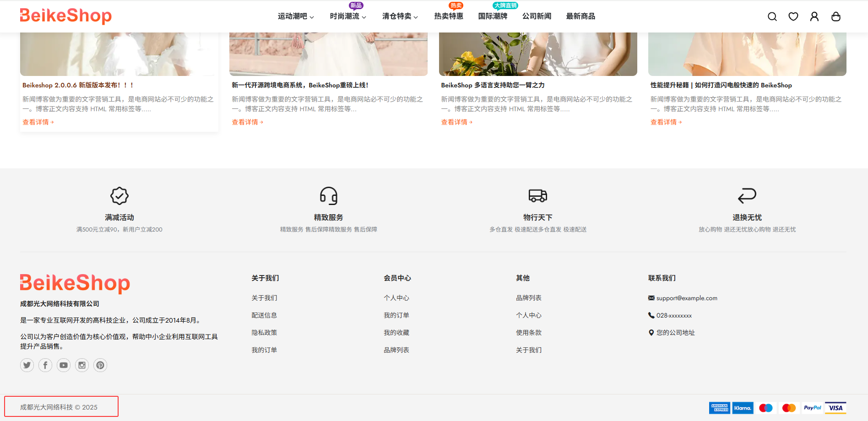Viewport: 868px width, 421px height.
Task: Open the site search
Action: [772, 16]
